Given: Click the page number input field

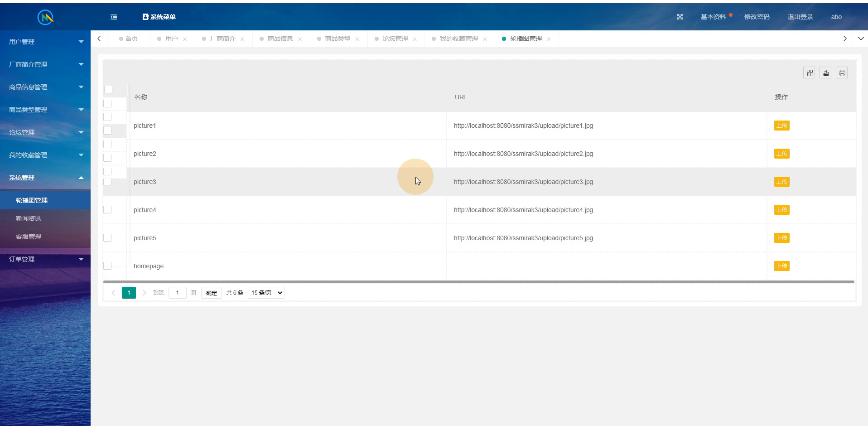Looking at the screenshot, I should click(178, 293).
